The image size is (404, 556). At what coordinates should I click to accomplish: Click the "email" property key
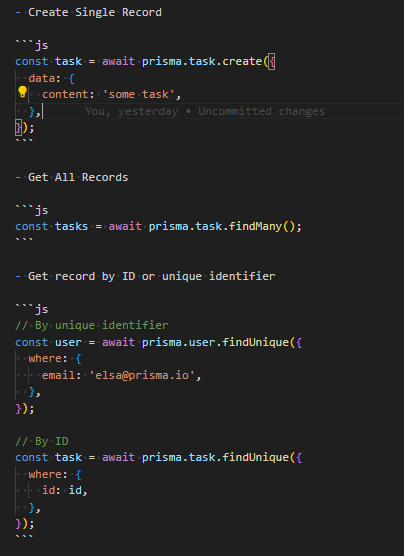point(58,375)
